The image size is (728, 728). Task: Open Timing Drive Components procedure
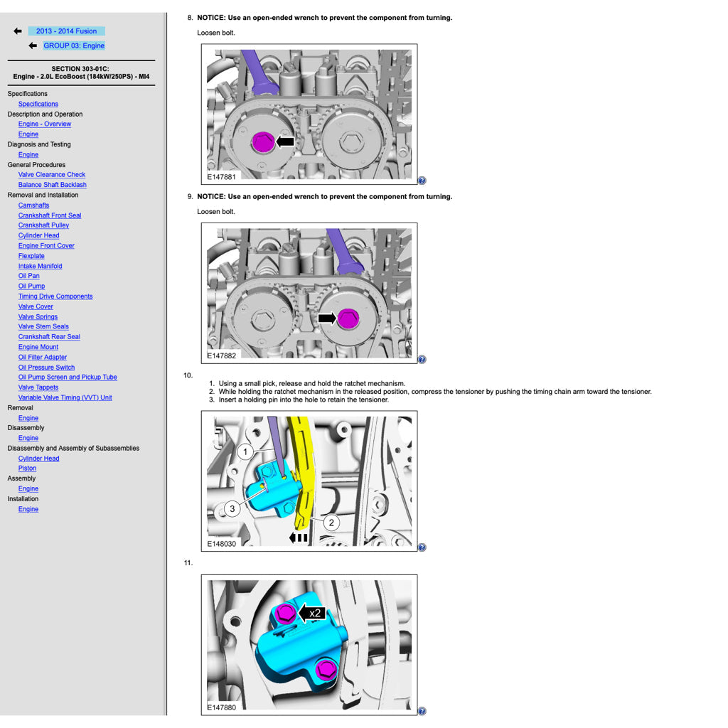[55, 296]
